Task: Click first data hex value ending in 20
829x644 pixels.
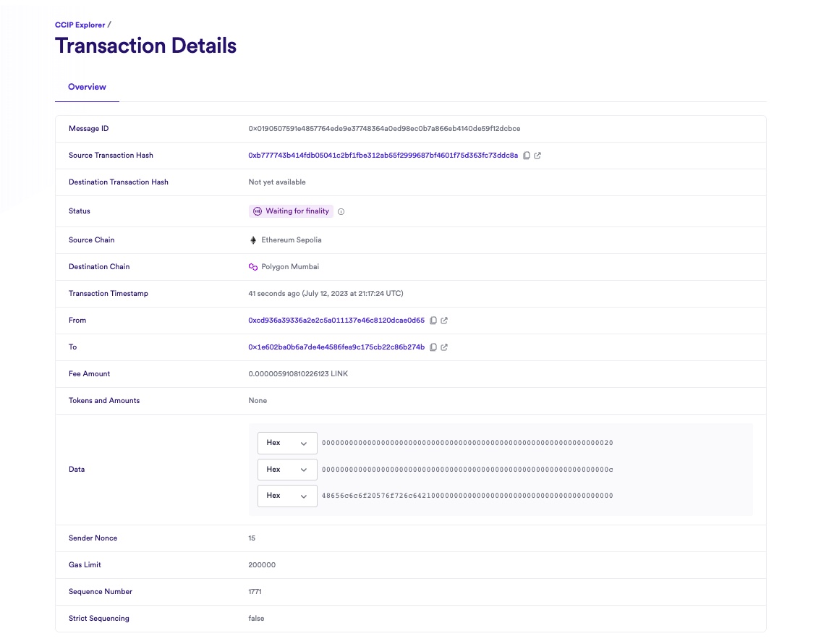Action: point(467,443)
